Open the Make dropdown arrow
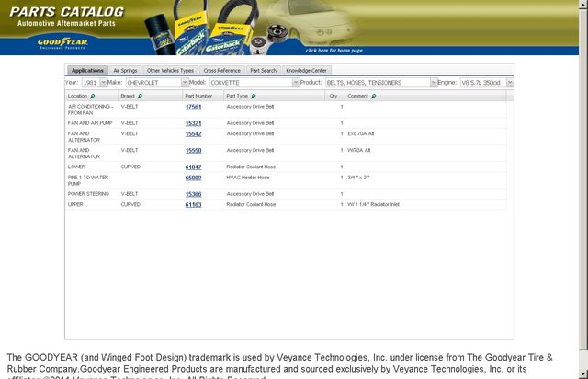 [x=185, y=82]
